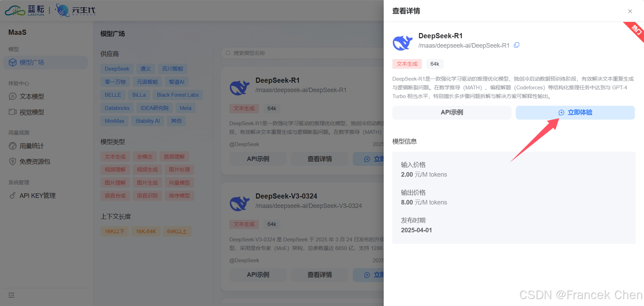Select the IDEA研究院 provider tag
644x306 pixels.
pos(154,108)
